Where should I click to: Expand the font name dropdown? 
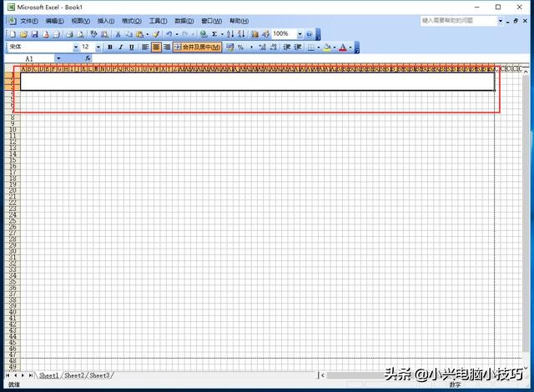76,48
